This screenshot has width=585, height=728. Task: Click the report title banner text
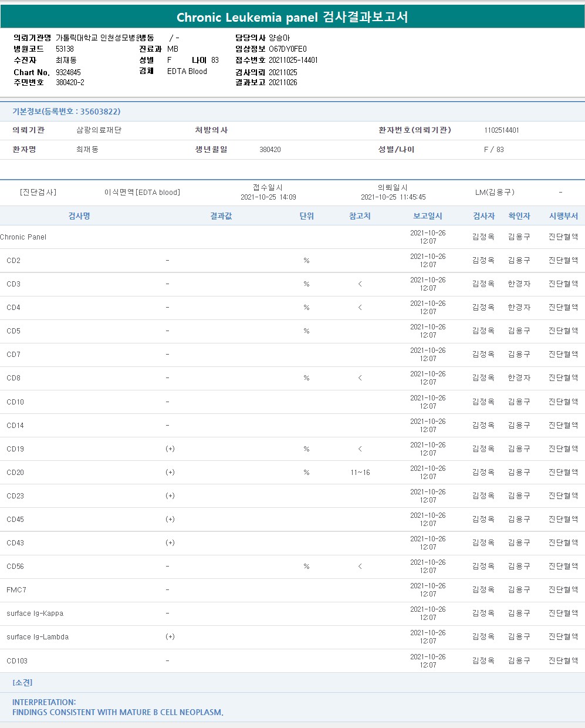[292, 17]
